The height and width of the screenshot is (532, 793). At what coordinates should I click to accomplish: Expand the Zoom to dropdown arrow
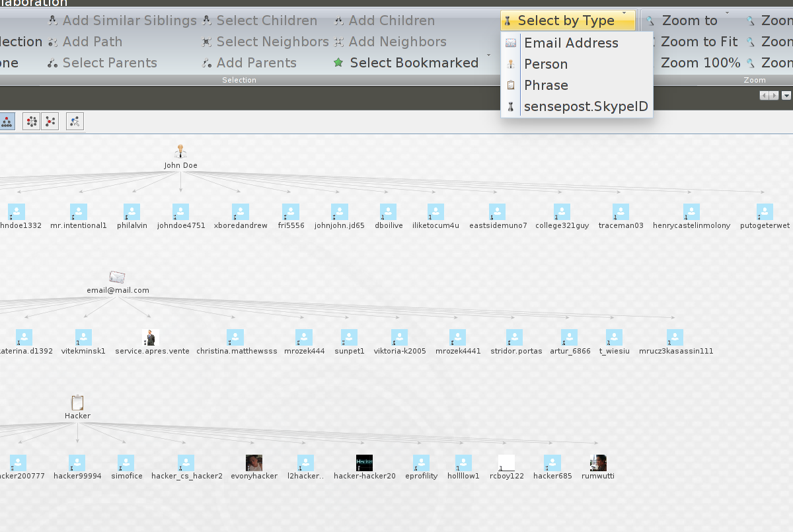pos(727,13)
